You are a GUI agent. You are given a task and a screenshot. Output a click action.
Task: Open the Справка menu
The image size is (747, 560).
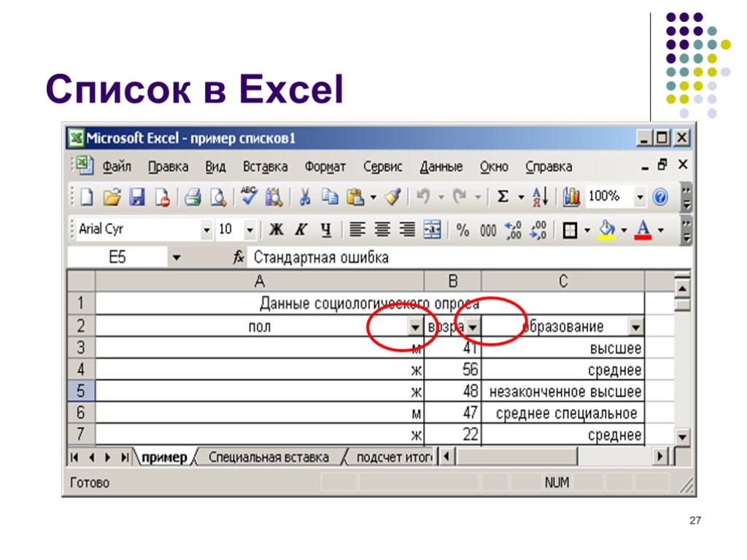pos(549,167)
